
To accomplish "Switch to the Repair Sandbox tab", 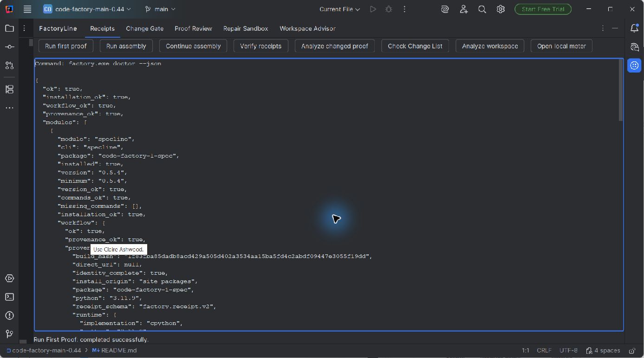I will tap(246, 28).
